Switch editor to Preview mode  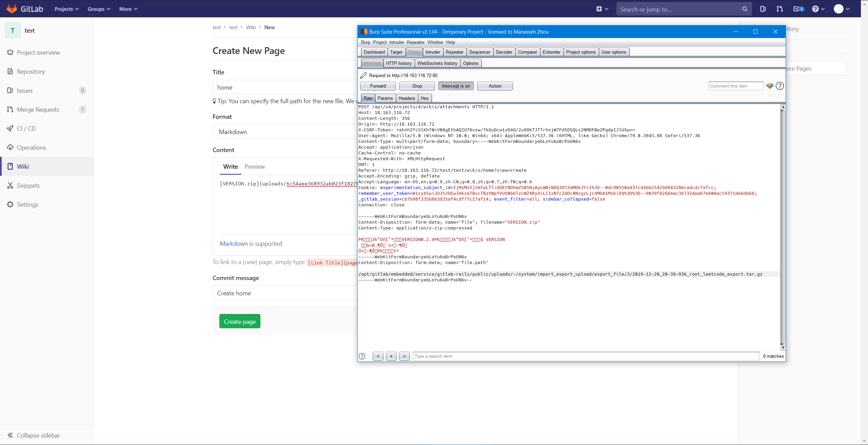tap(255, 166)
